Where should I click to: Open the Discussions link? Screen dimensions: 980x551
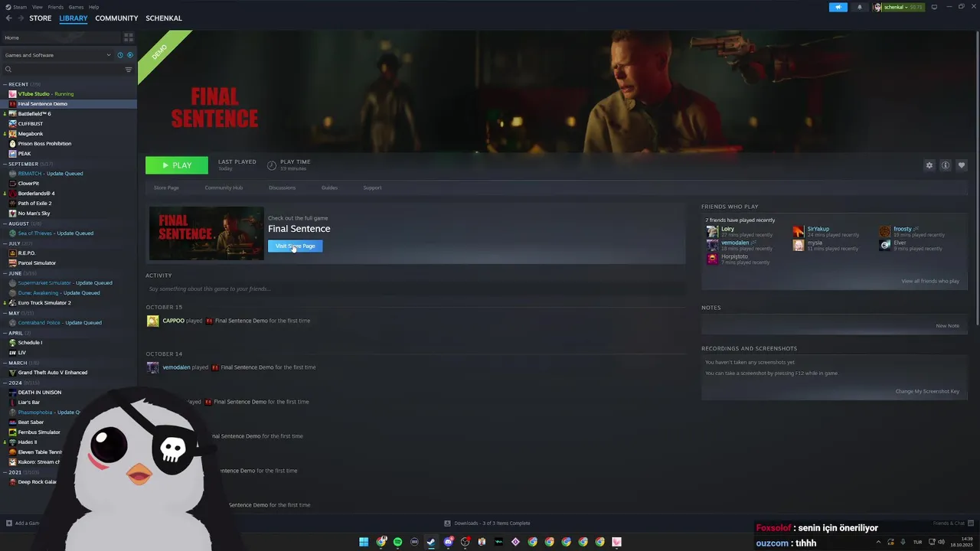pos(282,187)
